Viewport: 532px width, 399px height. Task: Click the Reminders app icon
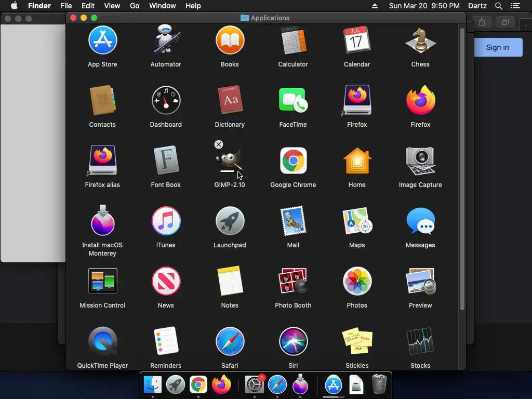166,341
